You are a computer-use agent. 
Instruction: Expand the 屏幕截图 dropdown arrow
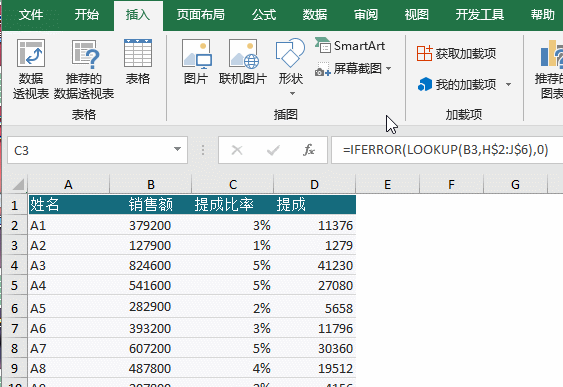tap(388, 68)
